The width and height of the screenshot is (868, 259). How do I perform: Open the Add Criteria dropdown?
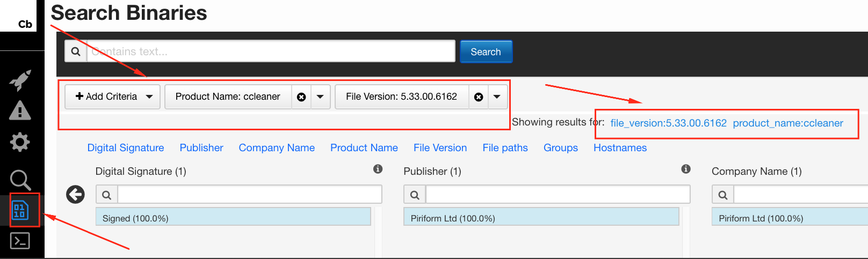tap(113, 97)
